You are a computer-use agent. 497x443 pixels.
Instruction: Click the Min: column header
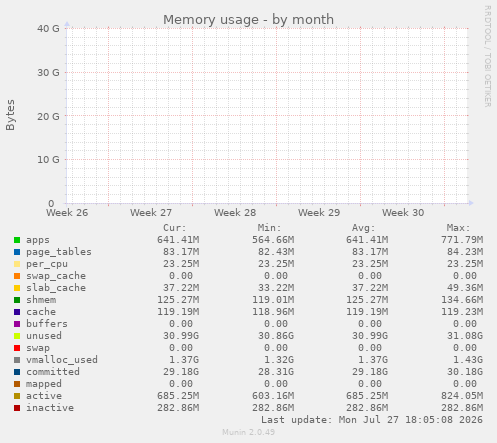pyautogui.click(x=269, y=228)
